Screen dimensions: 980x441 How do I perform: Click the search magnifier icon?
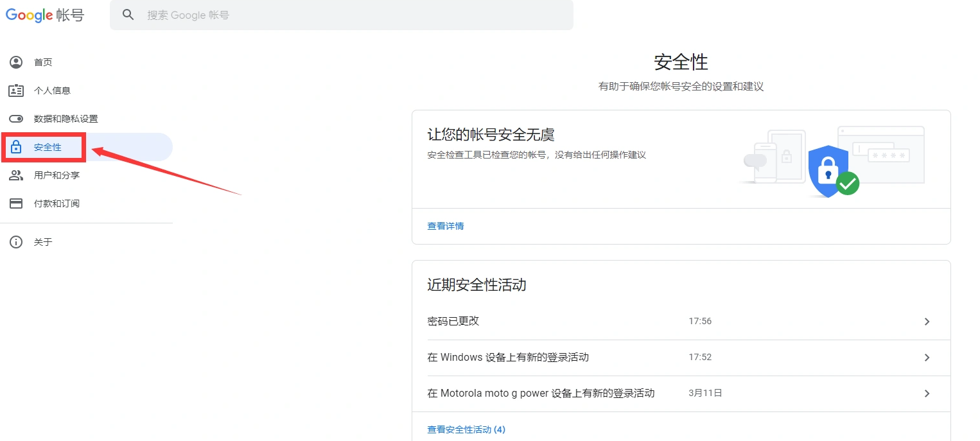(128, 15)
